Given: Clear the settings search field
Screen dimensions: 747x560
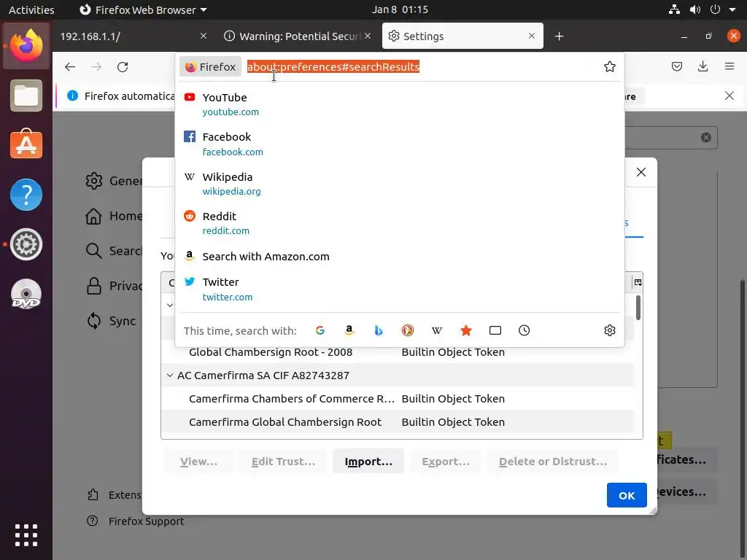Looking at the screenshot, I should tap(706, 137).
